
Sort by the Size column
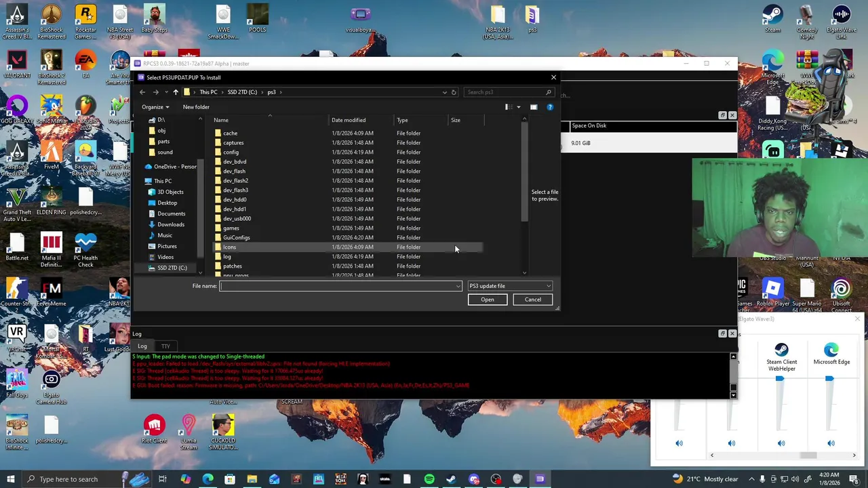pyautogui.click(x=465, y=120)
